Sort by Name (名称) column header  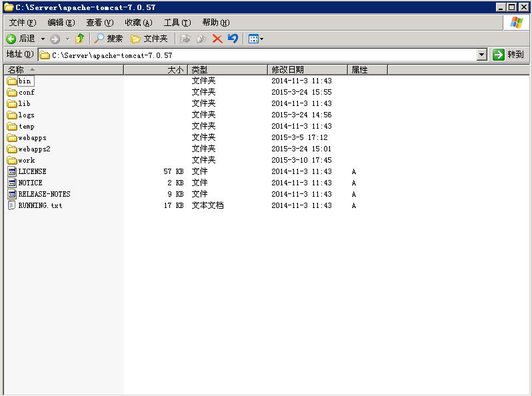tap(64, 69)
